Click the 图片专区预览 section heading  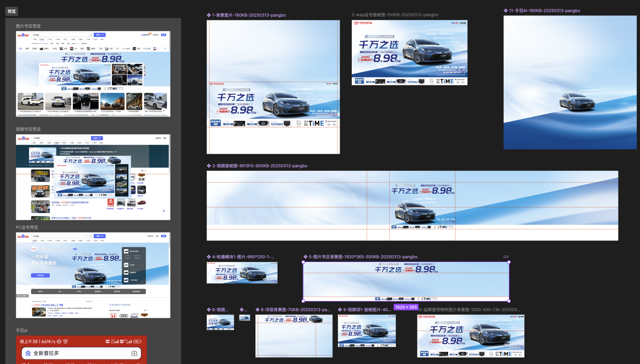pyautogui.click(x=28, y=26)
